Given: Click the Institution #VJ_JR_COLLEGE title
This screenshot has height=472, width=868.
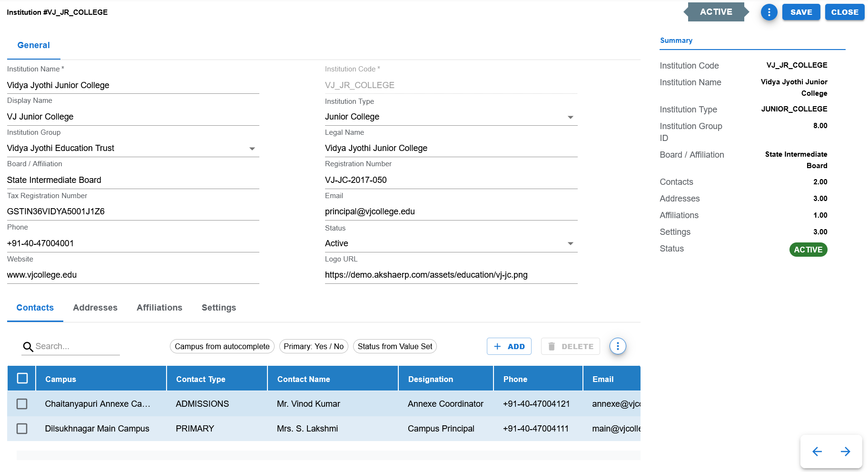Looking at the screenshot, I should pyautogui.click(x=57, y=12).
